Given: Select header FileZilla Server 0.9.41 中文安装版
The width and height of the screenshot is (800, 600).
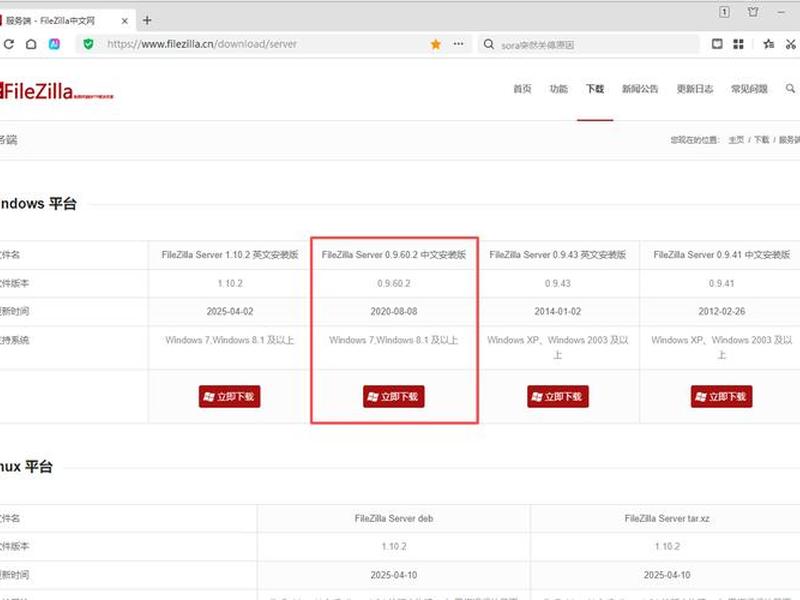Looking at the screenshot, I should pyautogui.click(x=721, y=255).
